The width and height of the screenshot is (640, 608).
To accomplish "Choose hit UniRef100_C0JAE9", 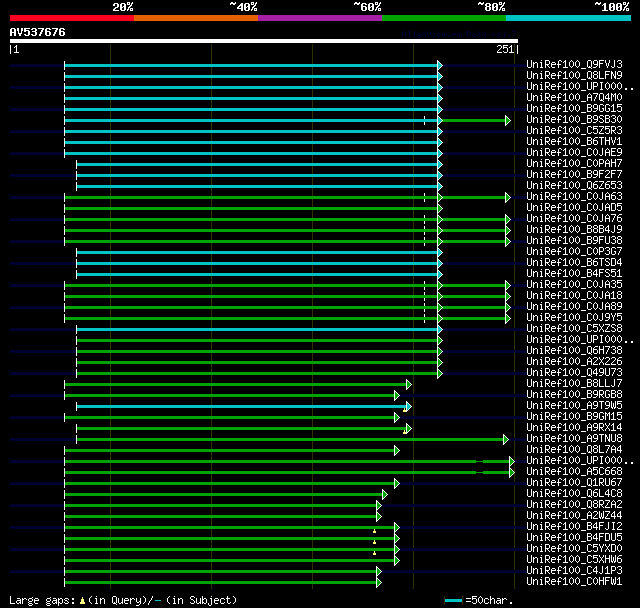I will pyautogui.click(x=574, y=153).
